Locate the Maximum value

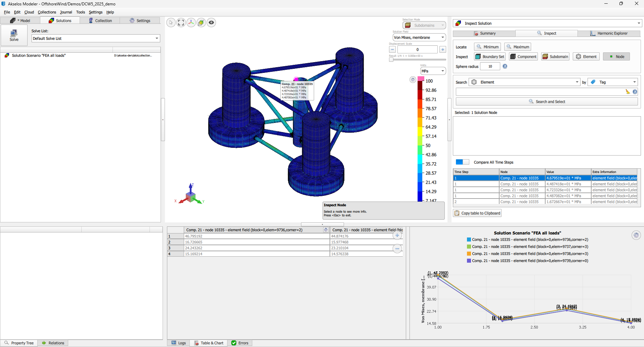click(x=518, y=47)
